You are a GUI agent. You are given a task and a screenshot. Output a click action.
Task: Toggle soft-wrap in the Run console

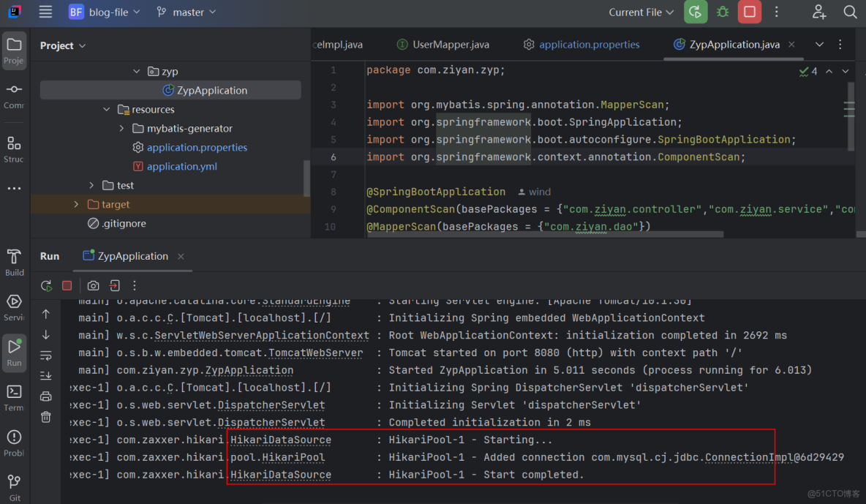coord(45,355)
